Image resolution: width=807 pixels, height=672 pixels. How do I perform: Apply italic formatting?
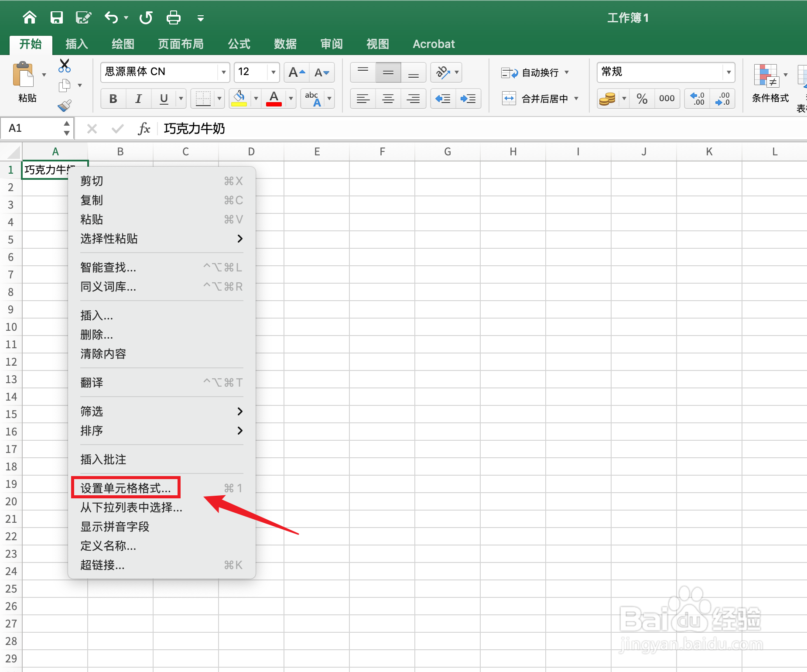tap(138, 98)
